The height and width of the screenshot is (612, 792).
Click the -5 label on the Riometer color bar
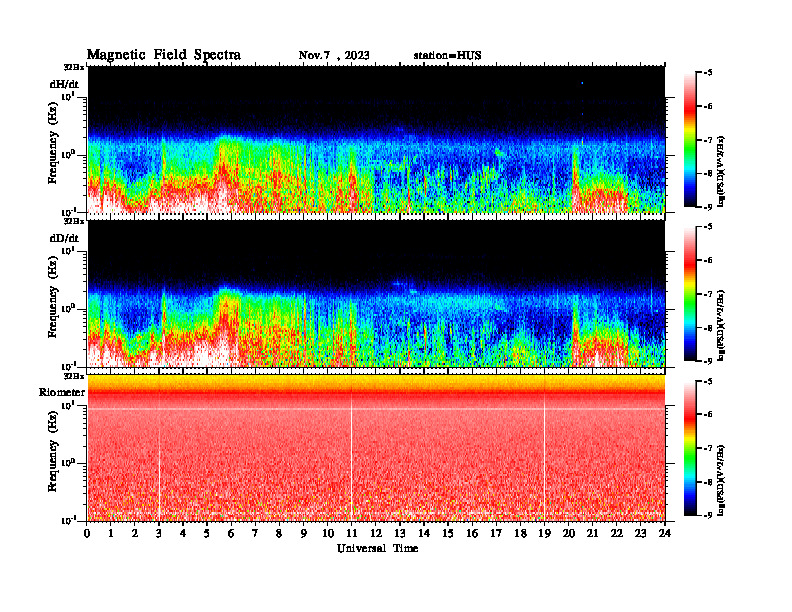coord(708,381)
